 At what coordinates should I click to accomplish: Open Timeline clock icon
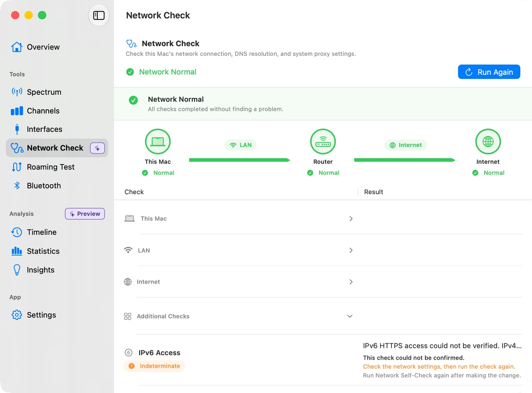[x=17, y=232]
